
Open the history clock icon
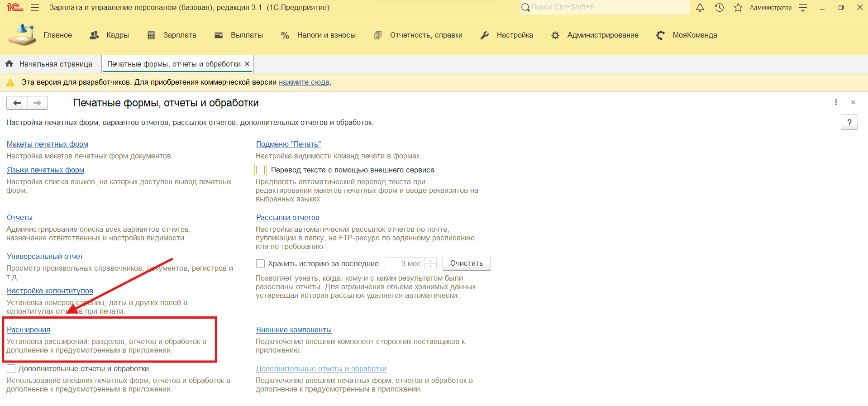coord(719,8)
